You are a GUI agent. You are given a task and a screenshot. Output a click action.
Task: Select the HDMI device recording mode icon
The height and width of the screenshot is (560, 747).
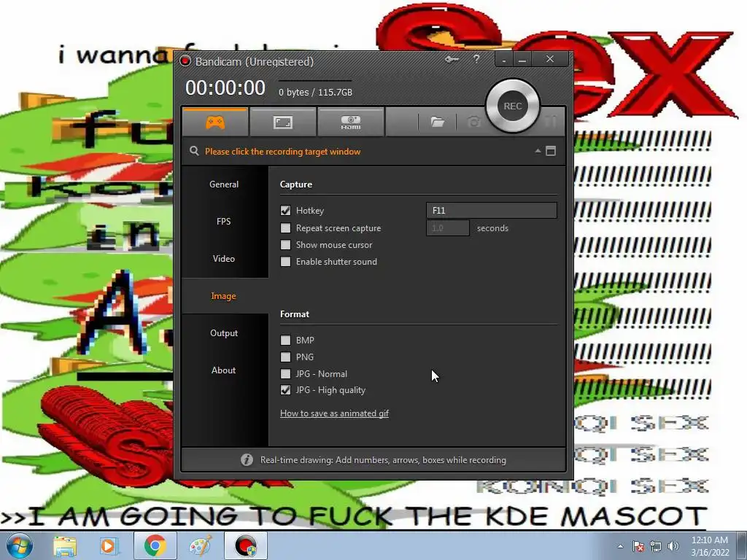click(x=351, y=122)
